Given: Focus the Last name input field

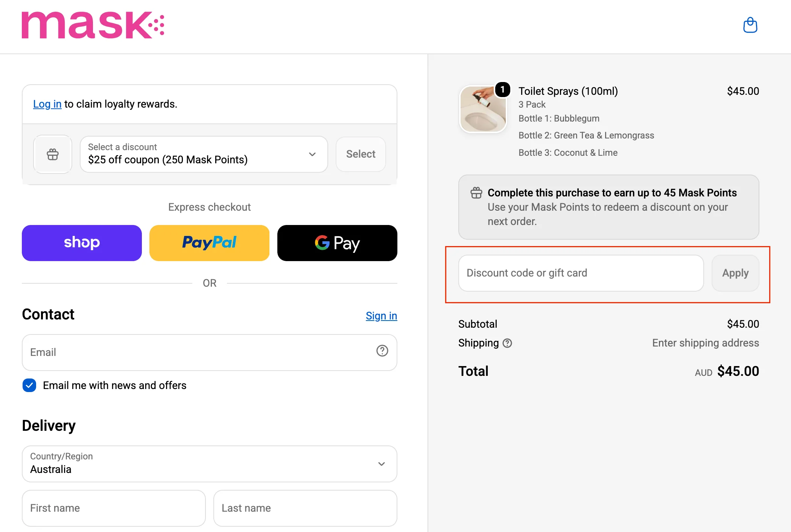Looking at the screenshot, I should click(x=305, y=508).
